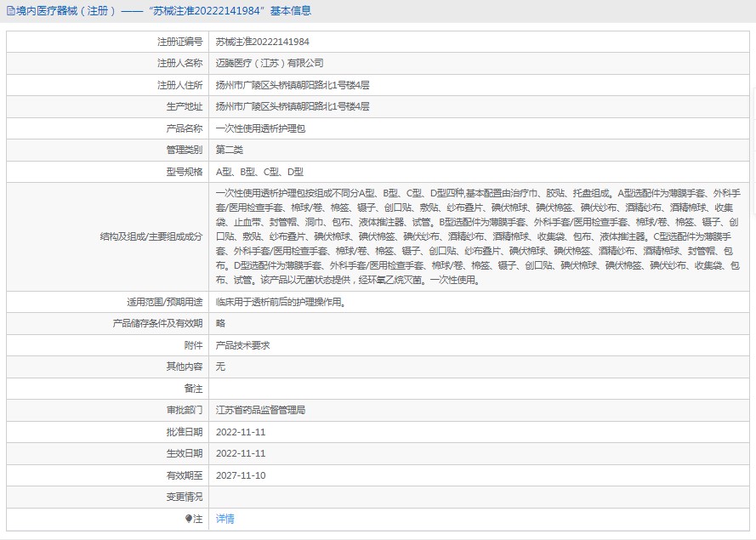
Task: Click the lightbulb icon next to 注
Action: tap(189, 519)
